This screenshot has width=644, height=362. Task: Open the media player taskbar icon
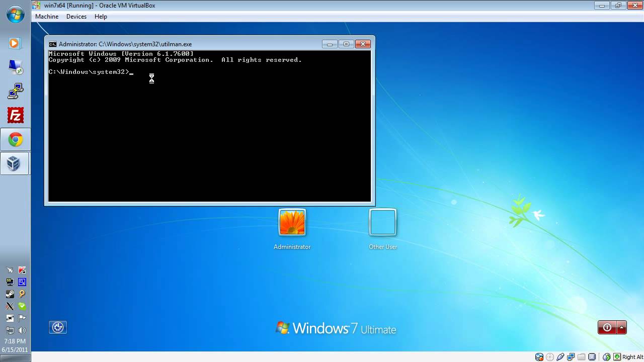15,43
